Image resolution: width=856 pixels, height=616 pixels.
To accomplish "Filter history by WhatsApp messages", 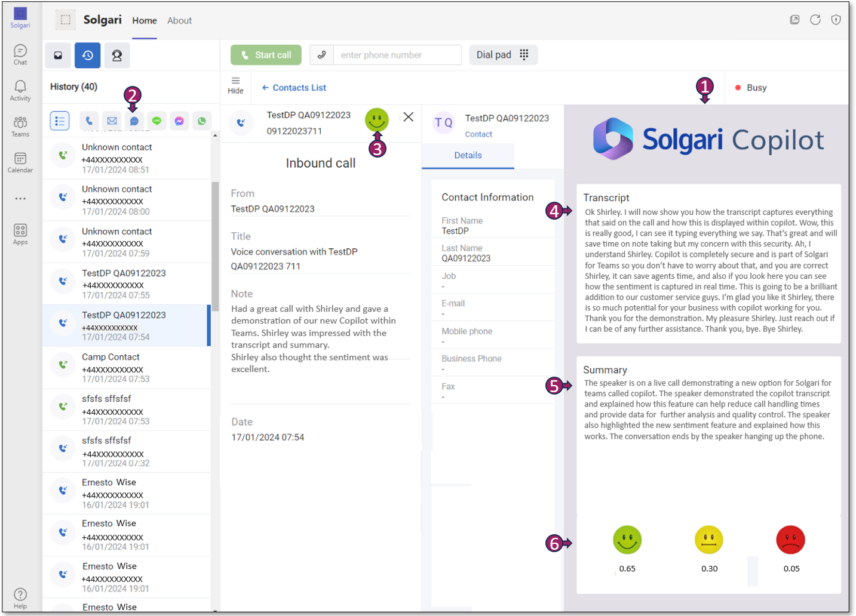I will [202, 121].
